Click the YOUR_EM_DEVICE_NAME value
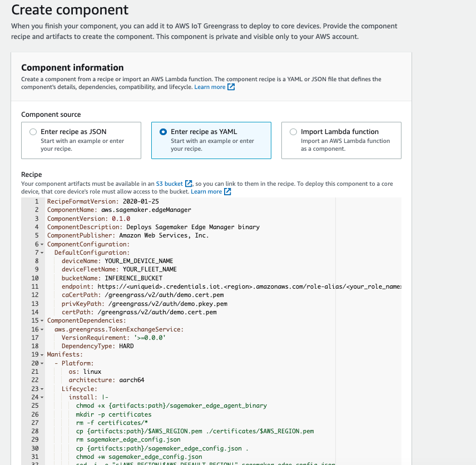Screen dimensions: 476x465 pyautogui.click(x=139, y=261)
